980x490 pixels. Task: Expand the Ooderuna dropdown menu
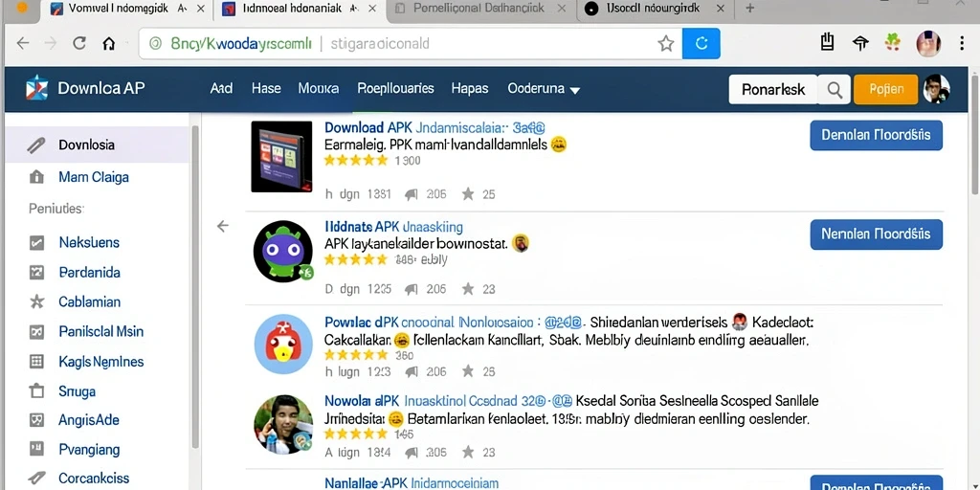pyautogui.click(x=544, y=89)
